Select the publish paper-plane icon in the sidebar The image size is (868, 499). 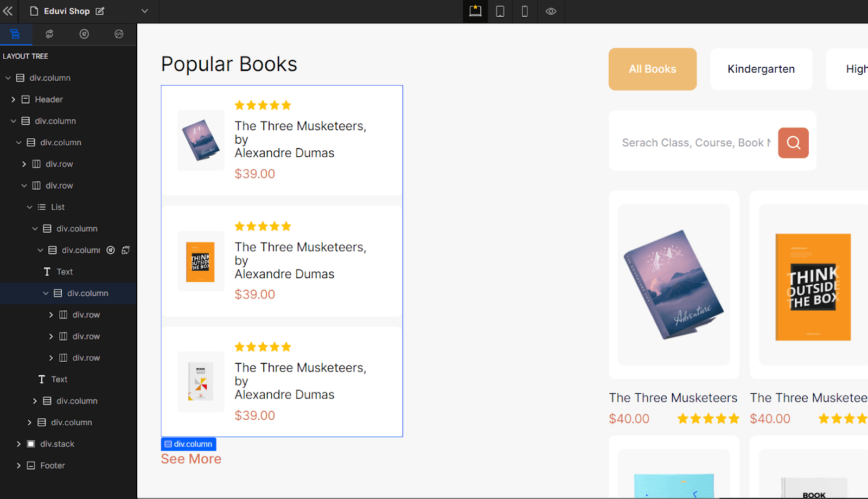[x=84, y=34]
